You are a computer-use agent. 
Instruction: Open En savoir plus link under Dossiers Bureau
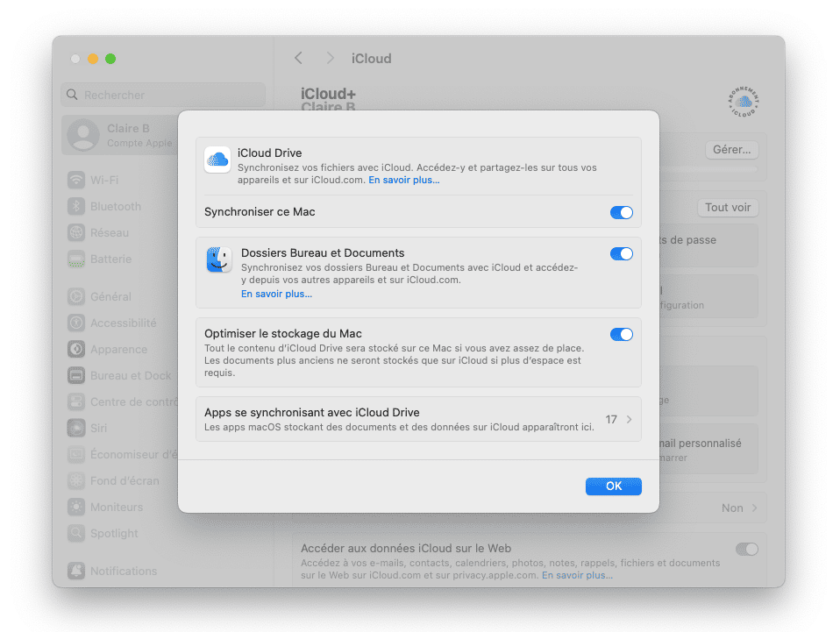[276, 294]
